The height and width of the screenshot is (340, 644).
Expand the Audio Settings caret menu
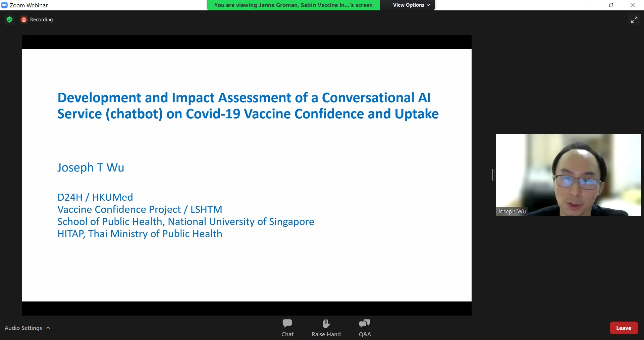click(x=48, y=328)
